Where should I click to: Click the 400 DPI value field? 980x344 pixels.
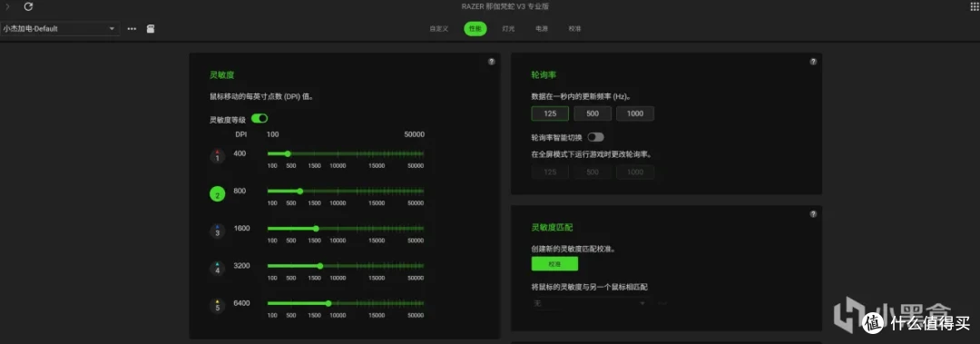[240, 153]
